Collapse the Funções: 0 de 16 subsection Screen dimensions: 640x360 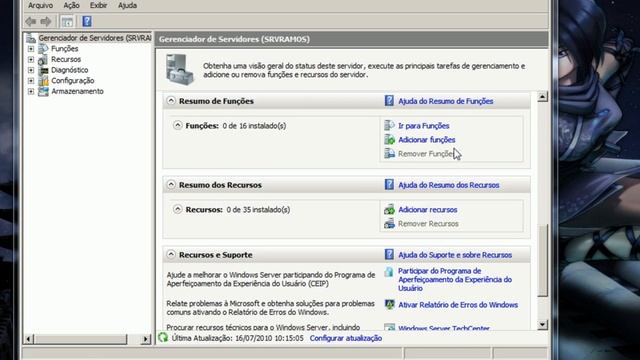pos(178,125)
